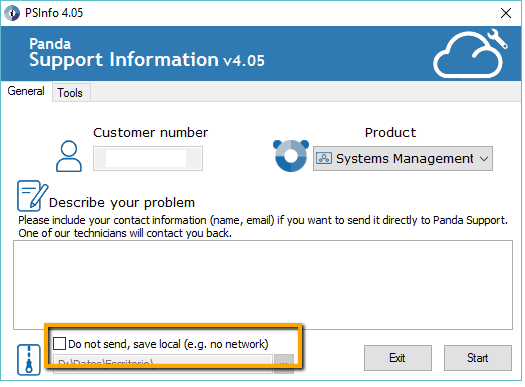Click the customer user silhouette icon
This screenshot has height=387, width=525.
[x=69, y=156]
